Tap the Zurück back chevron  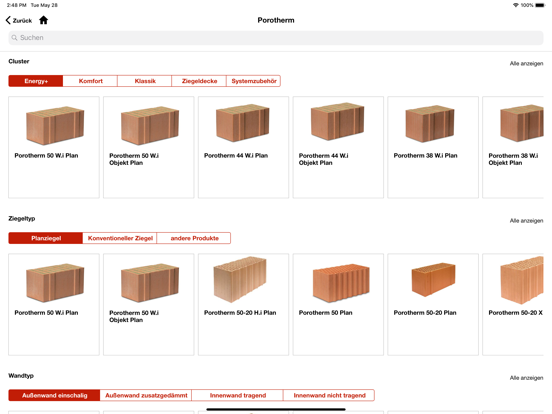pos(8,20)
